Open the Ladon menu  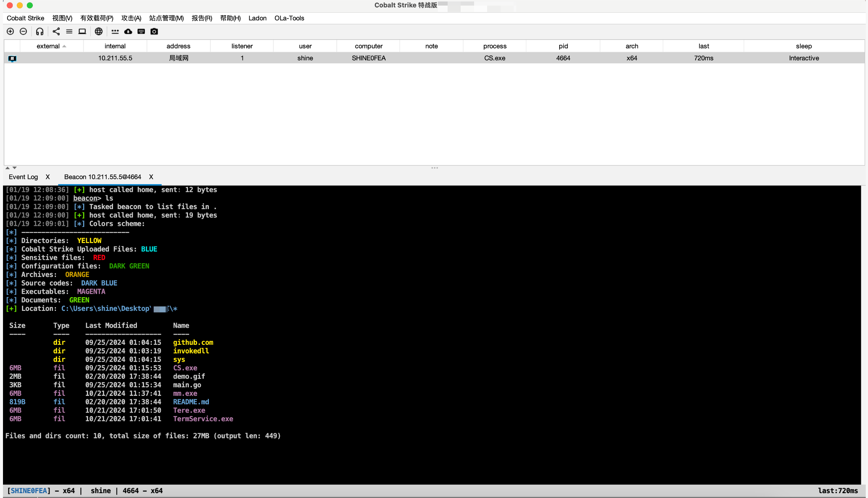(257, 18)
